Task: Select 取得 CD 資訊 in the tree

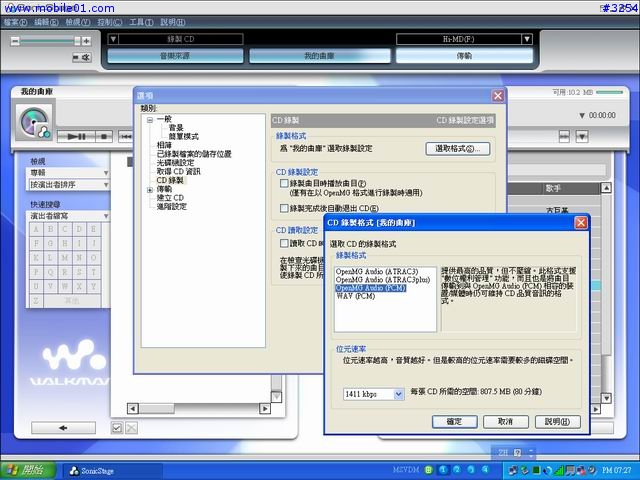Action: 178,171
